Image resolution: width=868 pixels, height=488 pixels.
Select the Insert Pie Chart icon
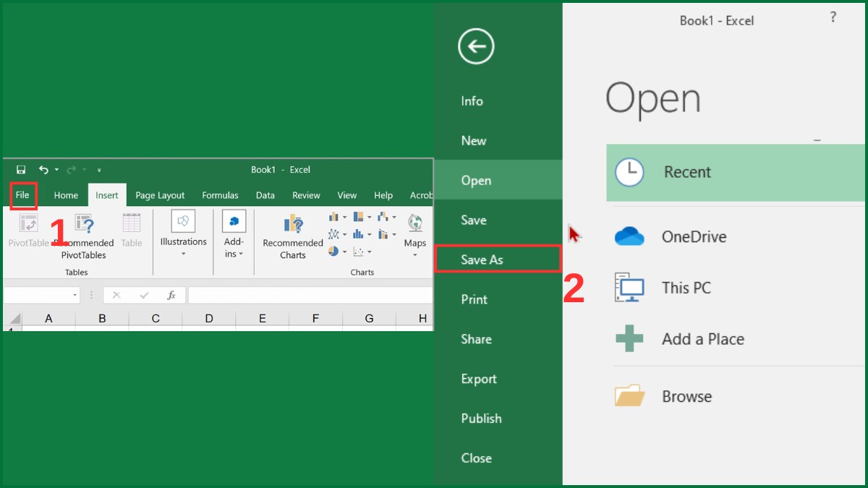(335, 251)
